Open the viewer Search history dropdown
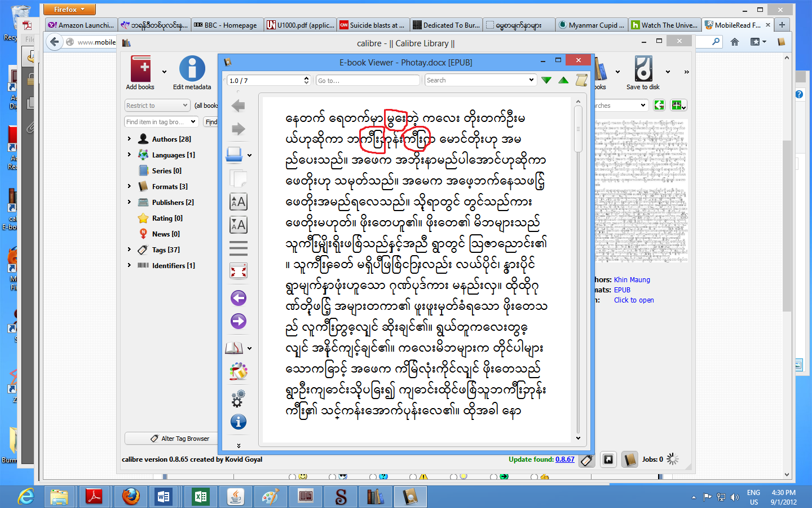The width and height of the screenshot is (812, 508). [531, 80]
